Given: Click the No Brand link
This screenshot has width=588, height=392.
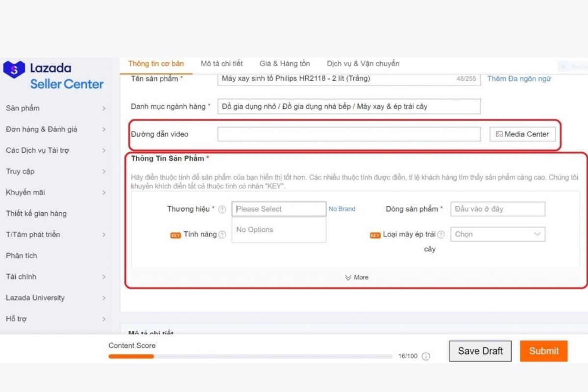Looking at the screenshot, I should point(342,209).
